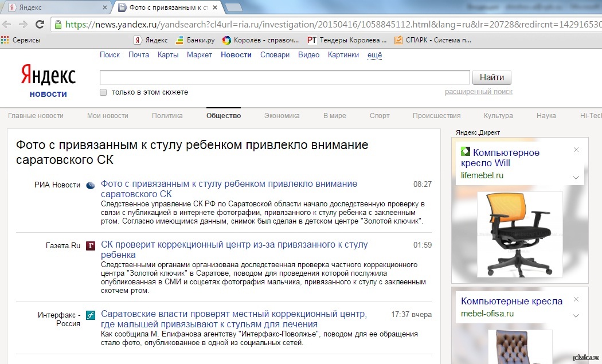Open the Банки.ру bookmark
Image resolution: width=602 pixels, height=364 pixels.
pos(195,40)
